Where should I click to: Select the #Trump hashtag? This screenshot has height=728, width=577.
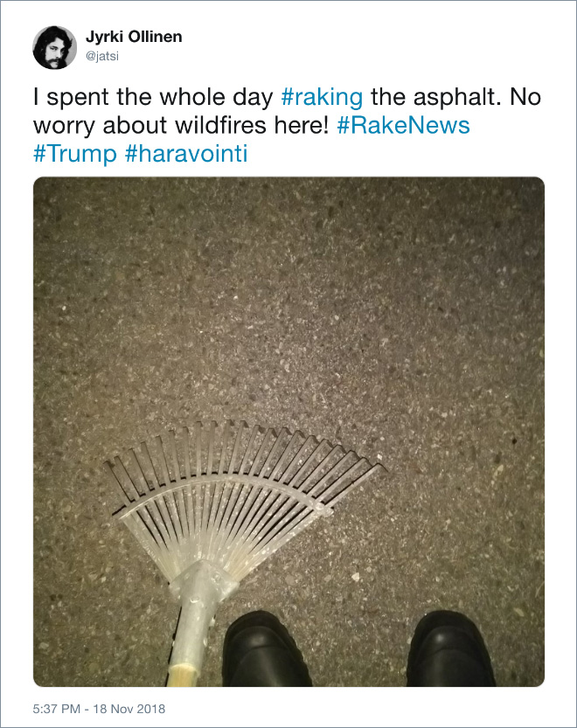click(75, 154)
